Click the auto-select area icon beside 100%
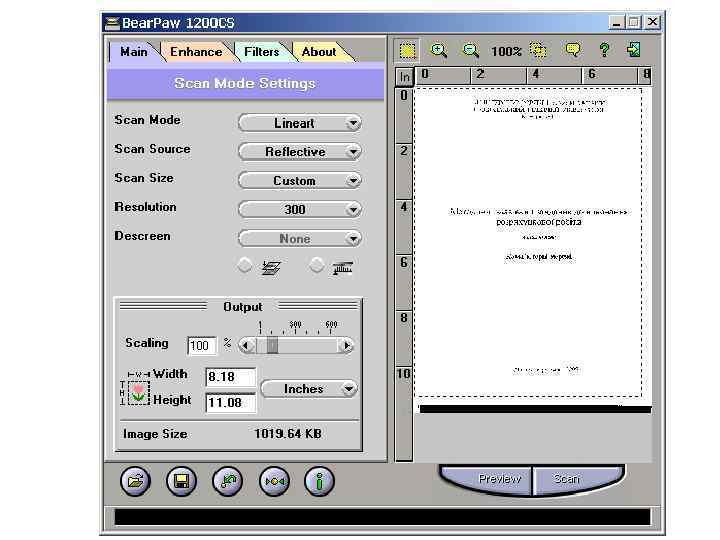The height and width of the screenshot is (540, 720). click(x=538, y=50)
